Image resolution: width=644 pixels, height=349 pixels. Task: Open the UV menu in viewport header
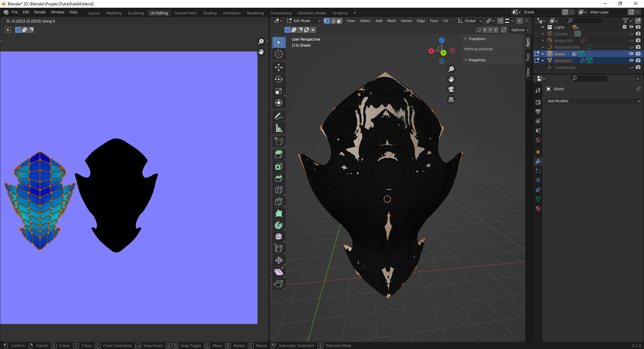(x=445, y=21)
